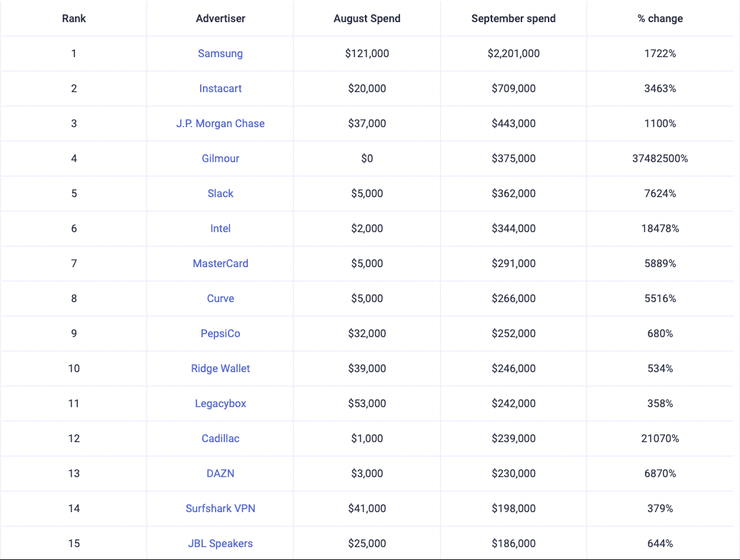Open the Slack advertiser link
Screen dimensions: 740x560
point(220,194)
